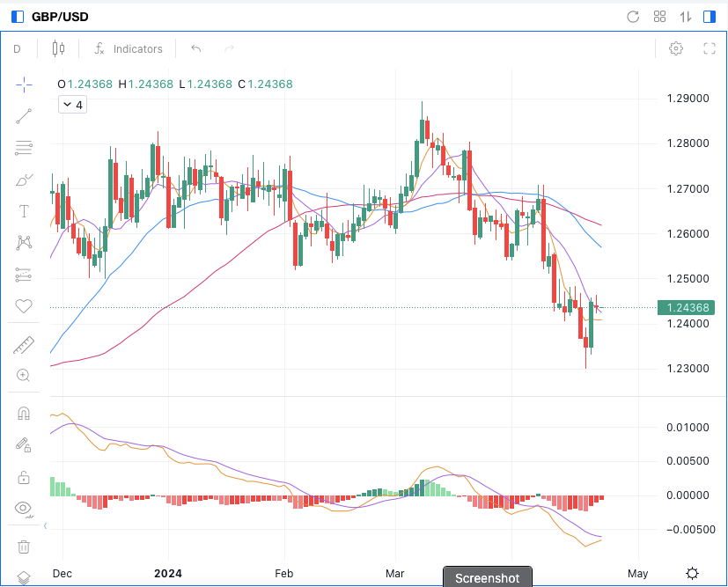Viewport: 728px width, 587px height.
Task: Toggle magnet mode for drawings
Action: coord(24,414)
